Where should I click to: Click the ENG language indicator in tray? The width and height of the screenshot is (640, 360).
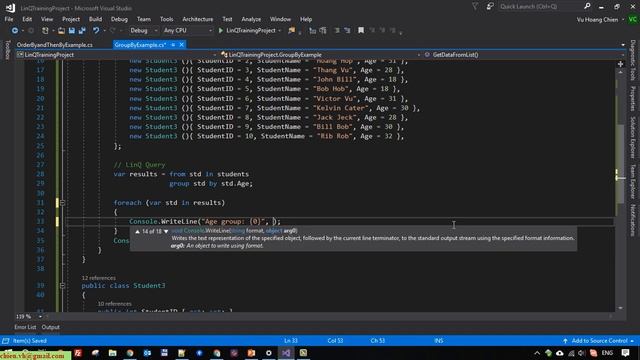tap(607, 353)
